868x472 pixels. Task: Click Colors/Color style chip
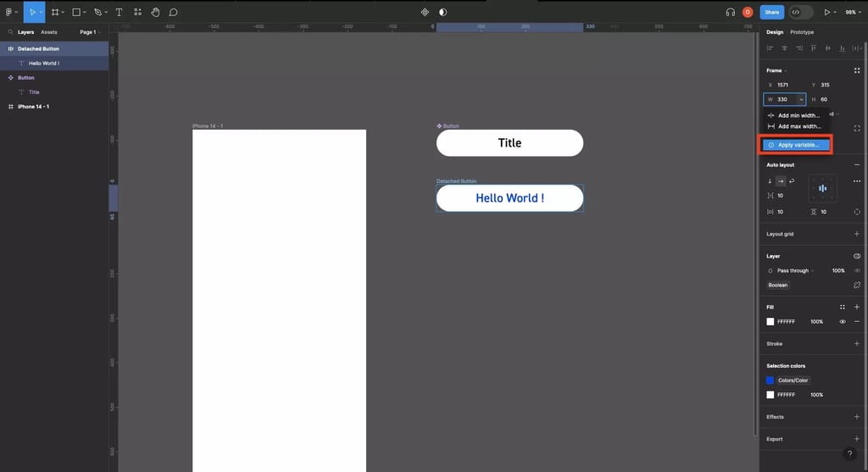click(x=793, y=380)
